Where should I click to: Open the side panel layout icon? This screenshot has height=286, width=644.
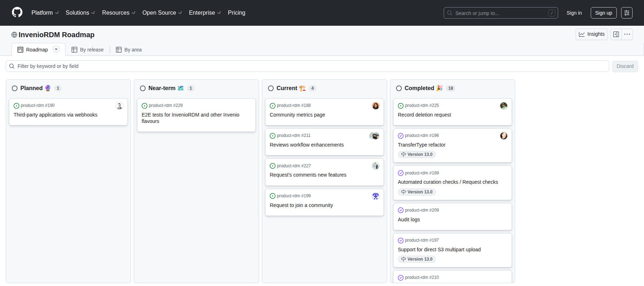pyautogui.click(x=616, y=34)
